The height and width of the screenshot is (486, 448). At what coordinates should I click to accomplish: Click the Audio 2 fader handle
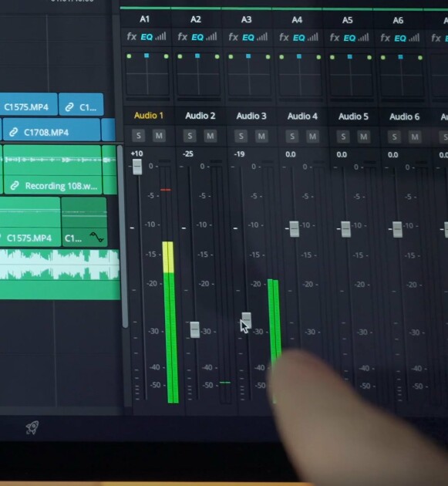[195, 330]
